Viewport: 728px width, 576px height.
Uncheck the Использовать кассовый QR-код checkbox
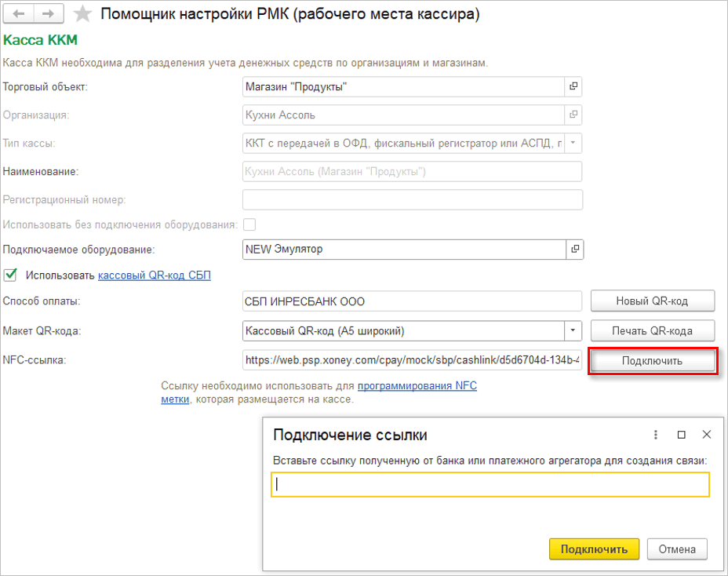11,275
